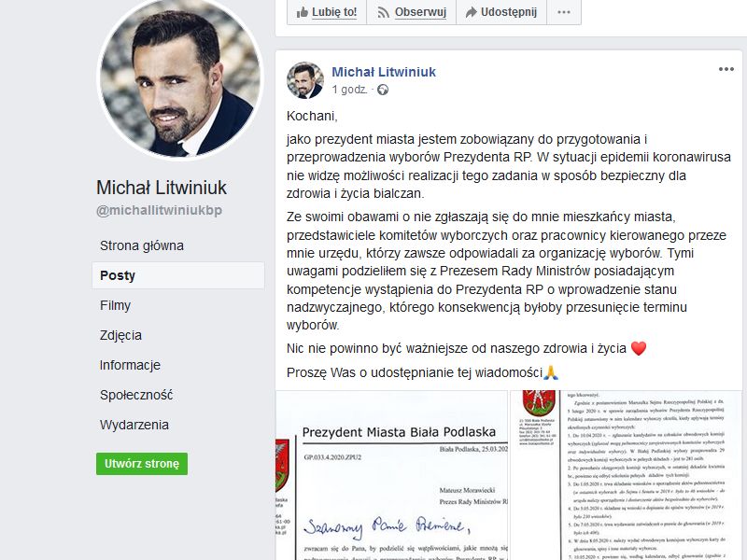Image resolution: width=747 pixels, height=560 pixels.
Task: Open the Społeczność section
Action: pyautogui.click(x=136, y=395)
